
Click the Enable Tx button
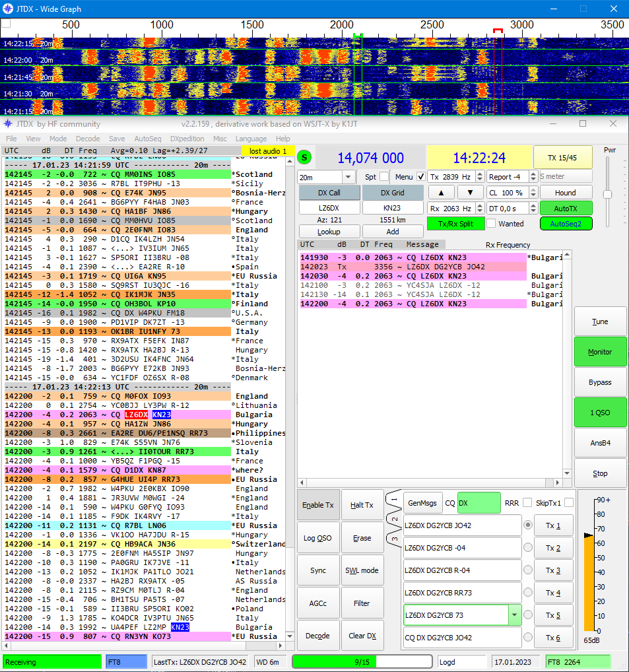point(318,505)
